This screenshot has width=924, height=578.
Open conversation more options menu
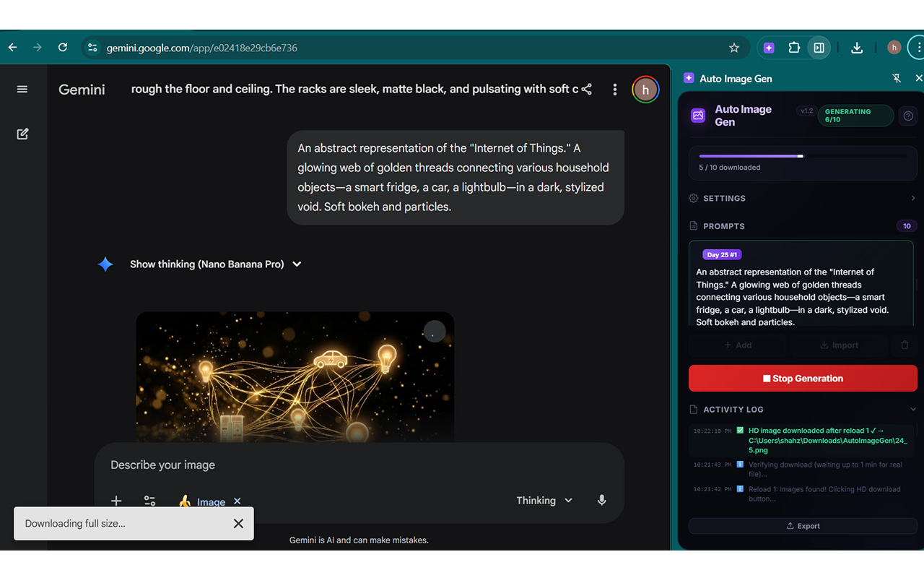click(615, 89)
